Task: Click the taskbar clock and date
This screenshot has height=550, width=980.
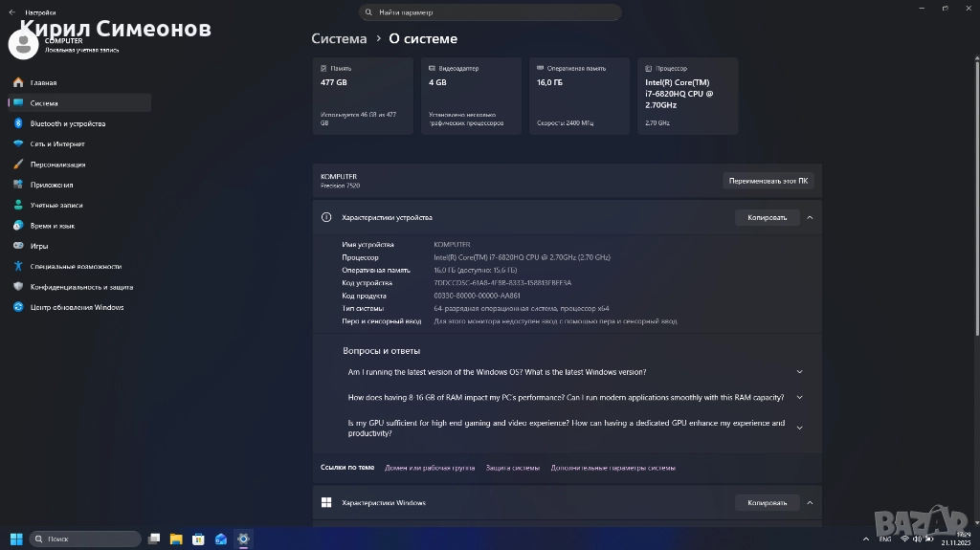Action: pos(956,539)
